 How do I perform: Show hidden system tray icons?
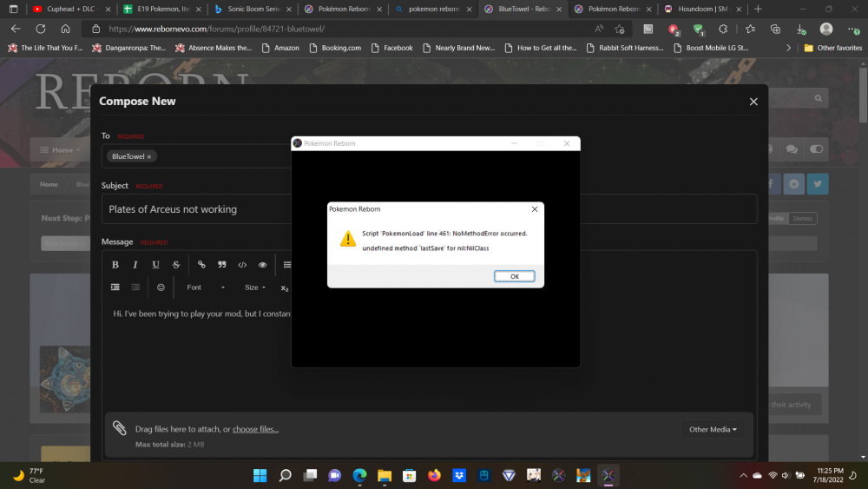click(743, 476)
